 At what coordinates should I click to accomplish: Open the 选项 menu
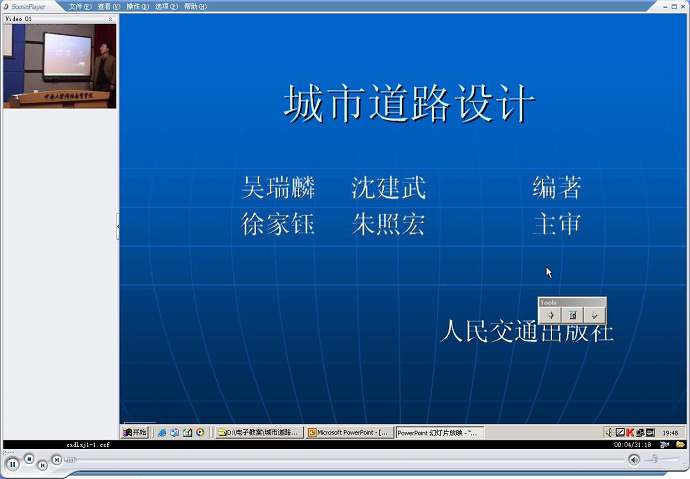tap(166, 6)
